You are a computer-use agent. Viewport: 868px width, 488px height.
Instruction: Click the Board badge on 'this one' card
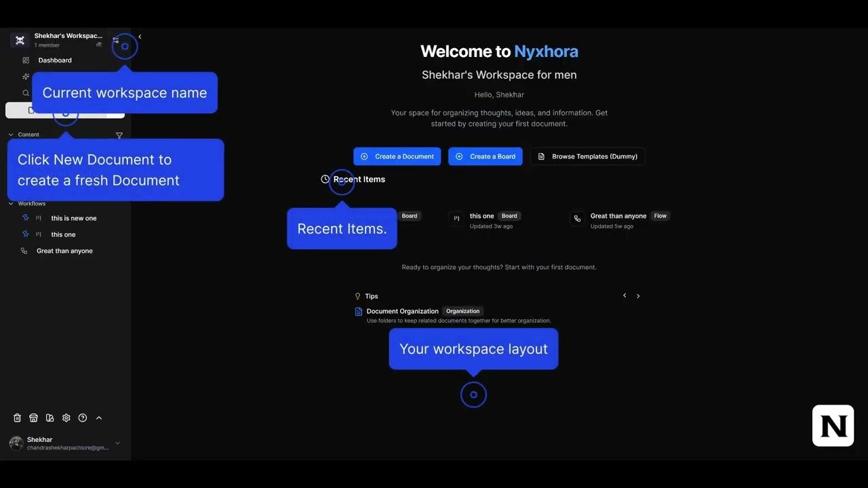coord(509,216)
